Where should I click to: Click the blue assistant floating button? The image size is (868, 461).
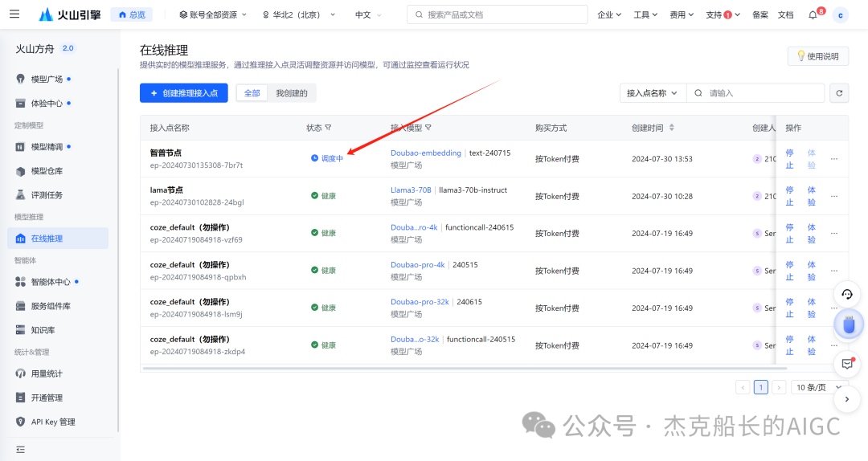pos(849,324)
